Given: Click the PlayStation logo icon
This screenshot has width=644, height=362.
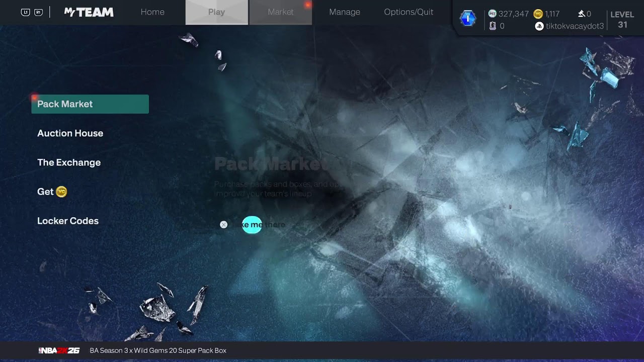Looking at the screenshot, I should (539, 26).
